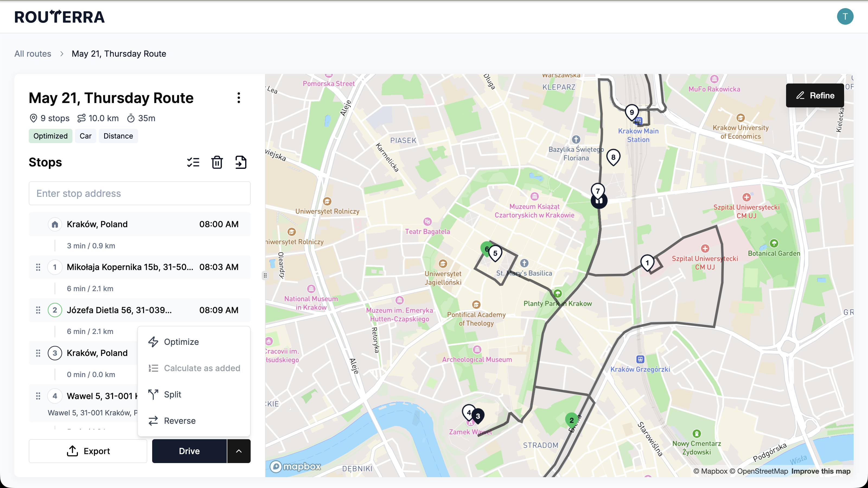
Task: Click the Mapbox logo
Action: tap(295, 466)
